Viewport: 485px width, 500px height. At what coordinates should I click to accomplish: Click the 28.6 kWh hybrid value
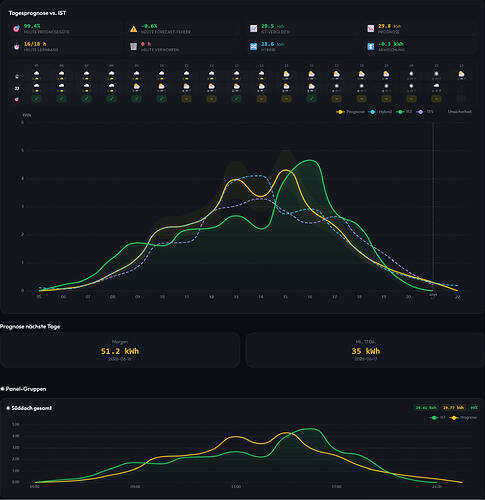[x=272, y=44]
